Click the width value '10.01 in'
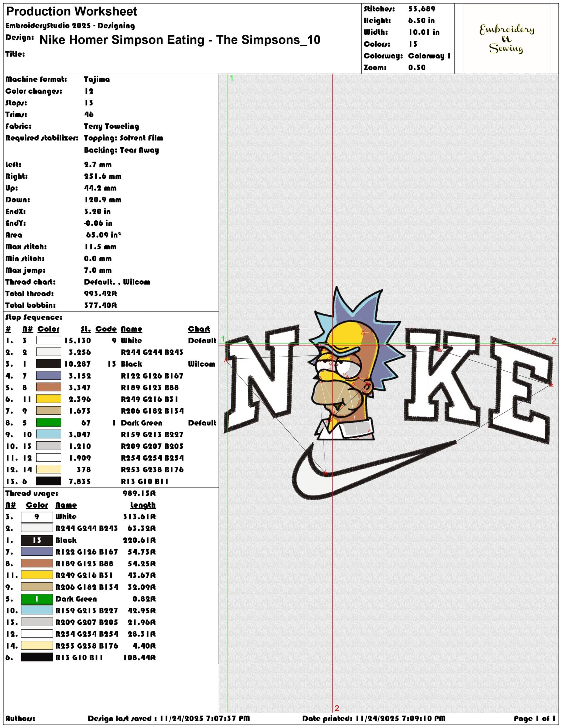 [x=424, y=32]
